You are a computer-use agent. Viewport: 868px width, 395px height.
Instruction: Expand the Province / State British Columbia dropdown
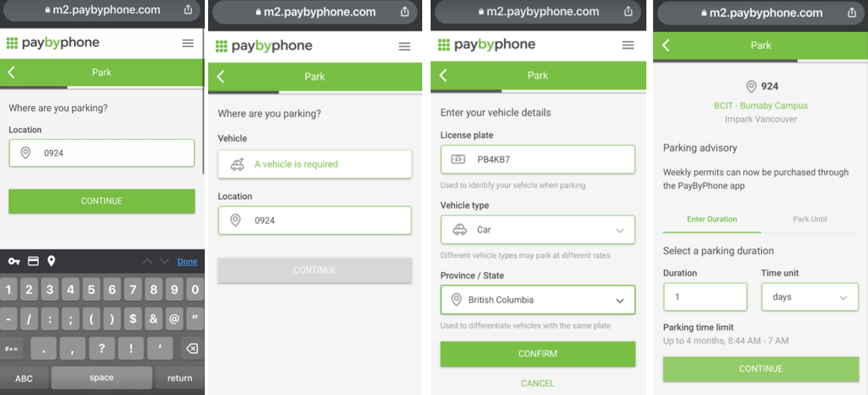point(538,300)
